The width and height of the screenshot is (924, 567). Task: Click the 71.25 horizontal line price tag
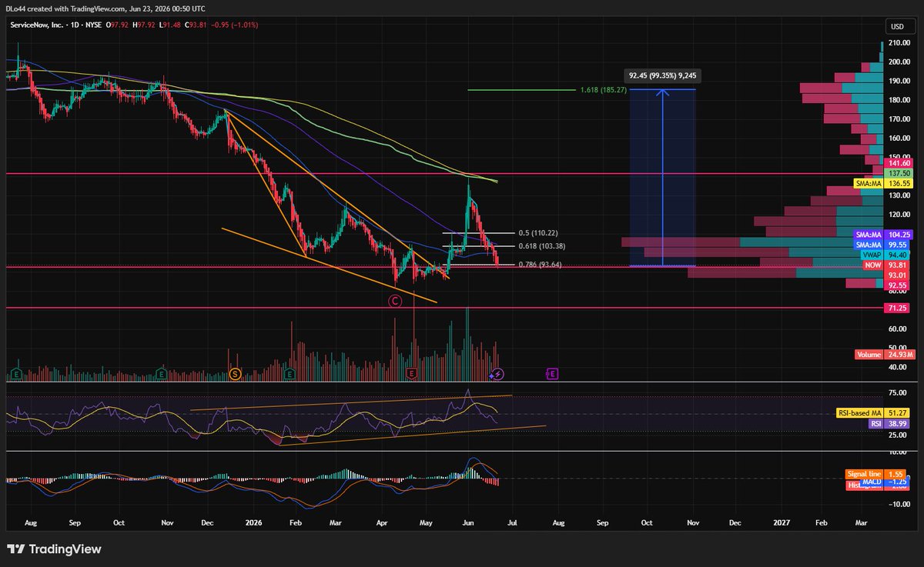[x=898, y=308]
